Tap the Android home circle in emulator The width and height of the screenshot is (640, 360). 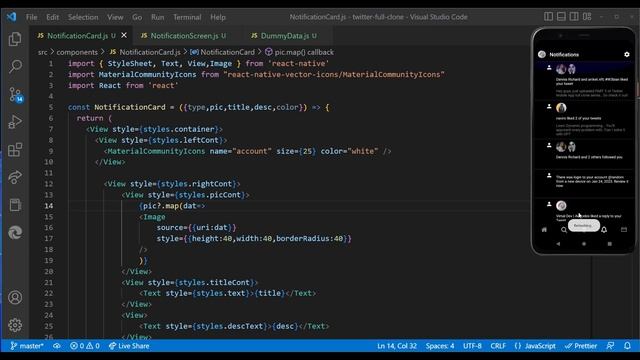pyautogui.click(x=584, y=244)
